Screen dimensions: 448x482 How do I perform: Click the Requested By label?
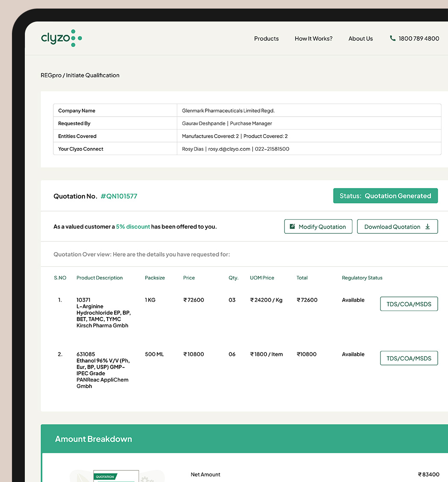coord(74,123)
